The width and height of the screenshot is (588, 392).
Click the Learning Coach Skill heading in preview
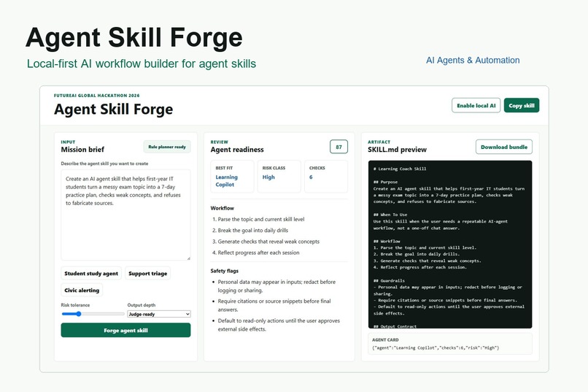(400, 169)
